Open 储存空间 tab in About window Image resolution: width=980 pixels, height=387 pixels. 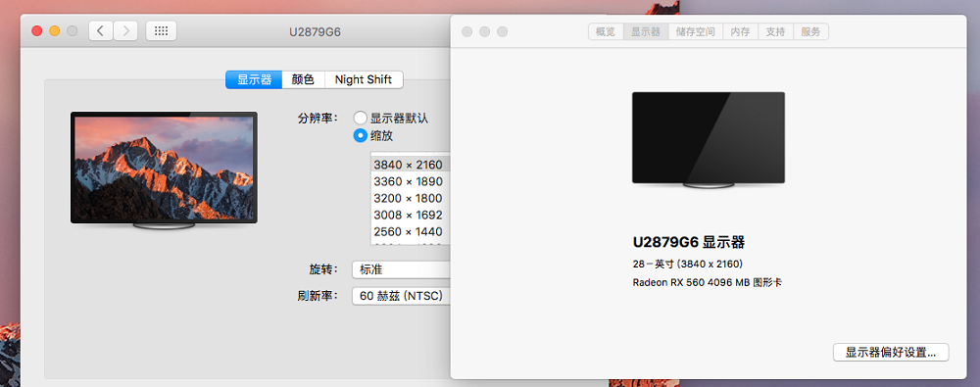click(696, 32)
